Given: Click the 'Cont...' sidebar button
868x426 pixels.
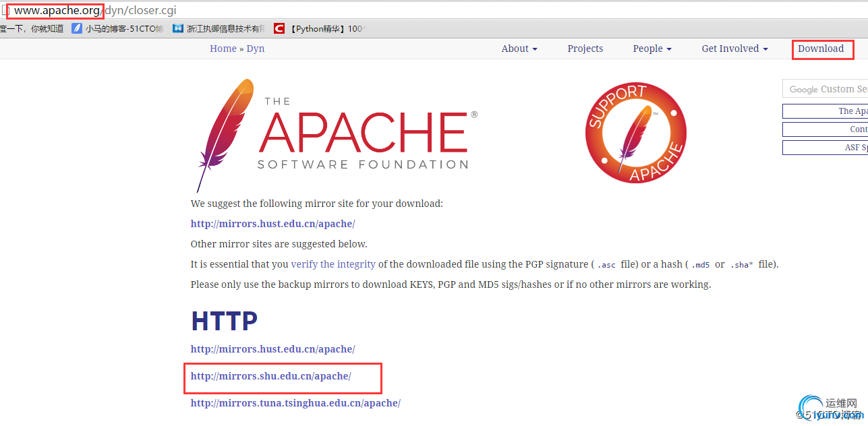Looking at the screenshot, I should tap(825, 129).
